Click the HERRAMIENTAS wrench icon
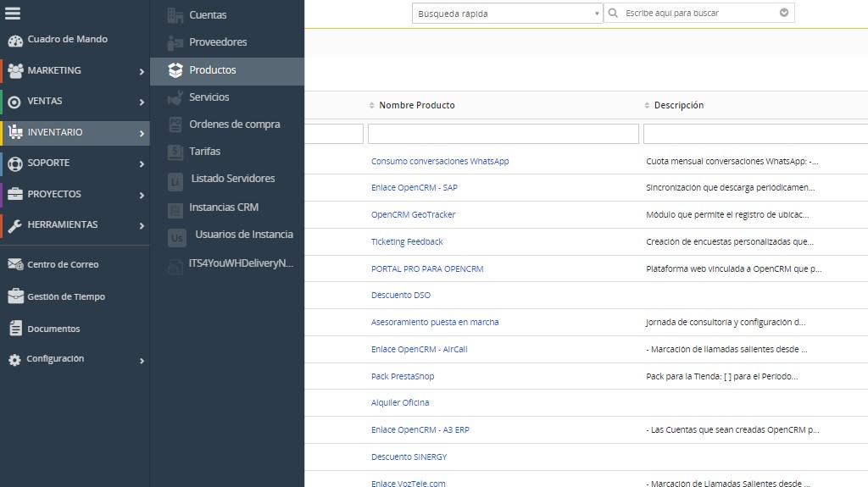 (x=15, y=225)
